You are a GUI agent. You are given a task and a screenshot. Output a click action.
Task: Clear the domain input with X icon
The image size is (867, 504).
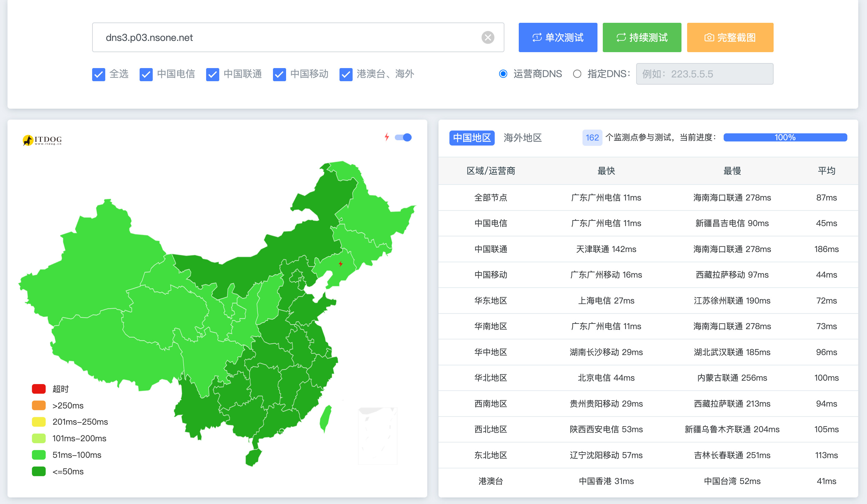(x=488, y=37)
